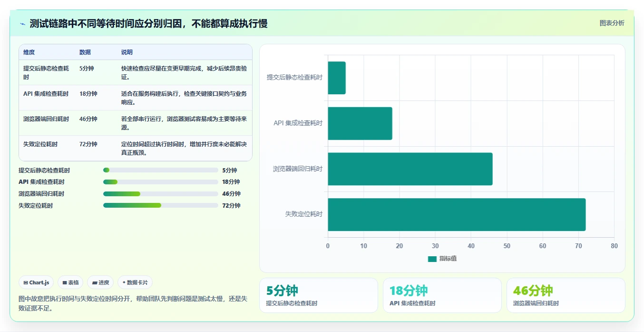Screen dimensions: 644x332
Task: Click x-axis tick label 40
Action: [x=471, y=246]
